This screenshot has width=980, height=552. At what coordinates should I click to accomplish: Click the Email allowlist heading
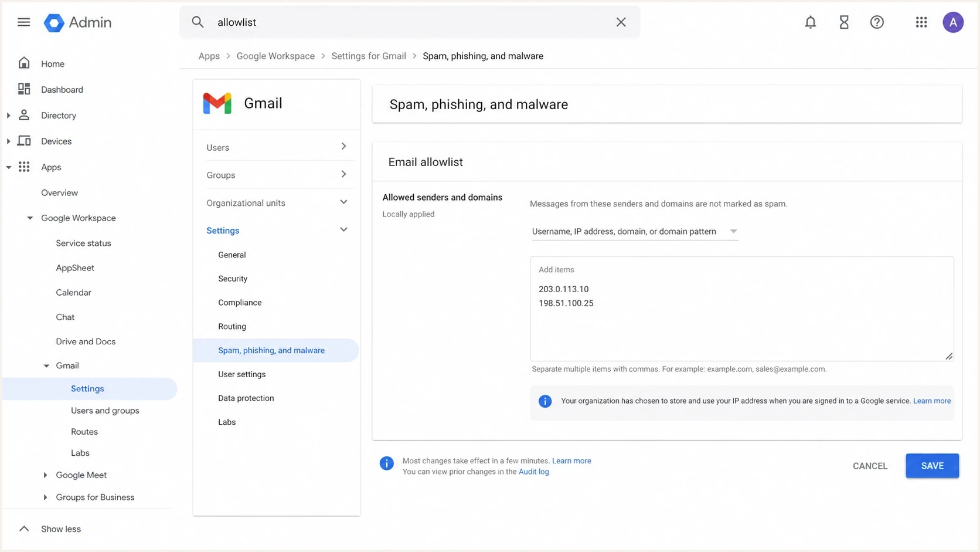[426, 162]
